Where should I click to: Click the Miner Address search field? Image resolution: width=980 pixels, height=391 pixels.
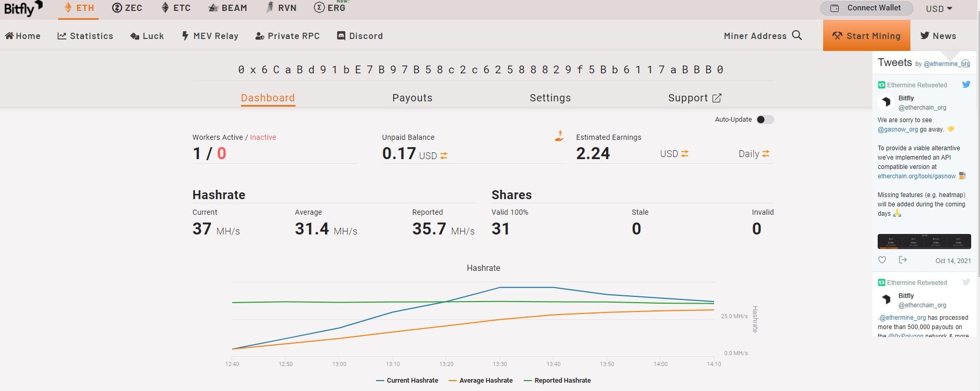pyautogui.click(x=755, y=36)
